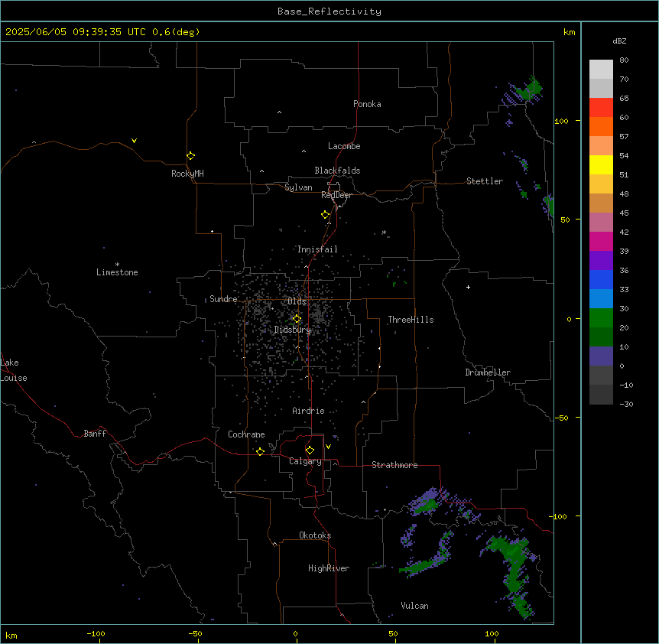Select the light gray 70-80 dBZ swatch

pos(601,70)
